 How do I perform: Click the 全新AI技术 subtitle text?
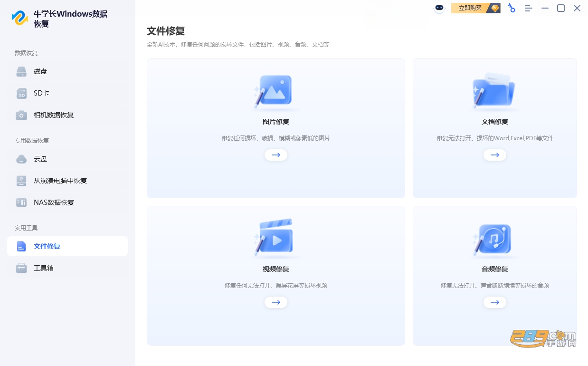point(238,45)
